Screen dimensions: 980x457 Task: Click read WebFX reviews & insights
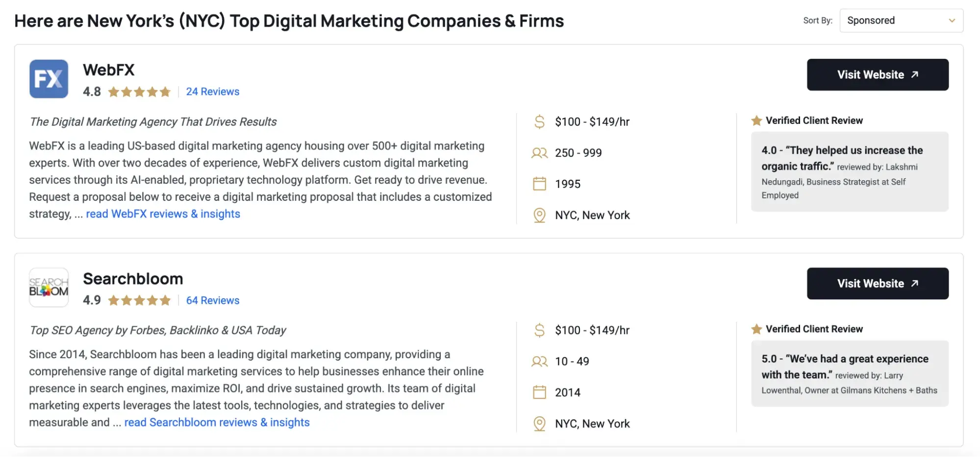pos(163,214)
